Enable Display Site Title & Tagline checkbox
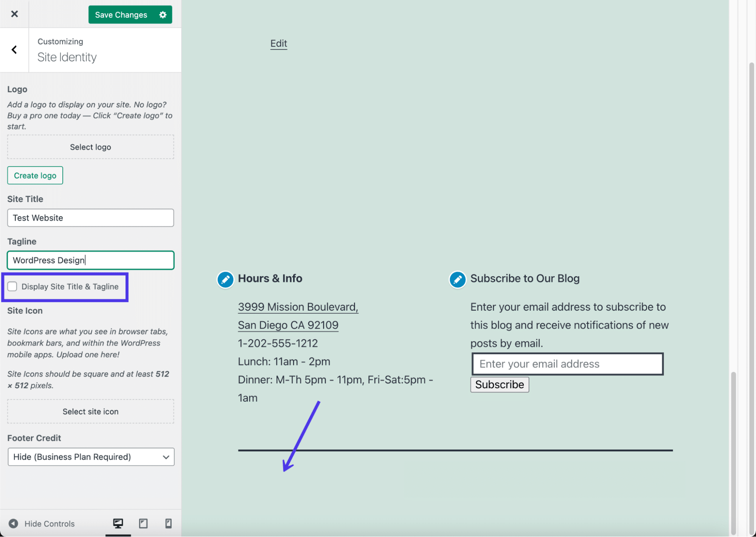This screenshot has height=537, width=756. 12,286
